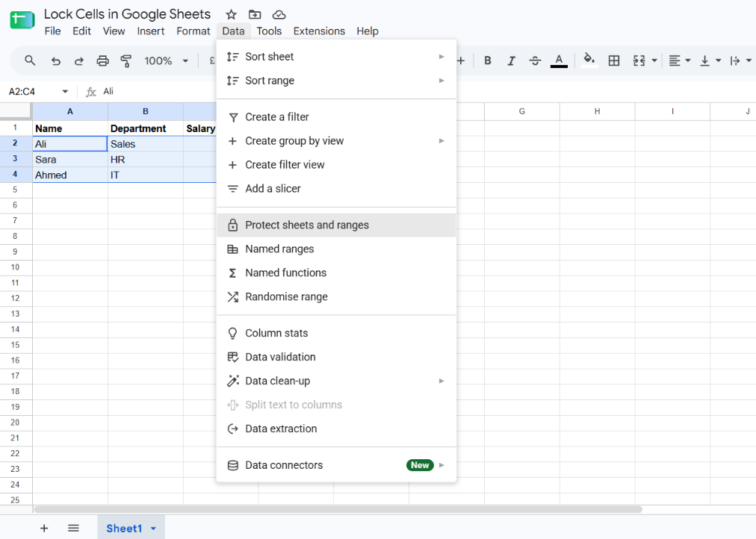Expand the Data connectors submenu
756x539 pixels.
[x=336, y=465]
